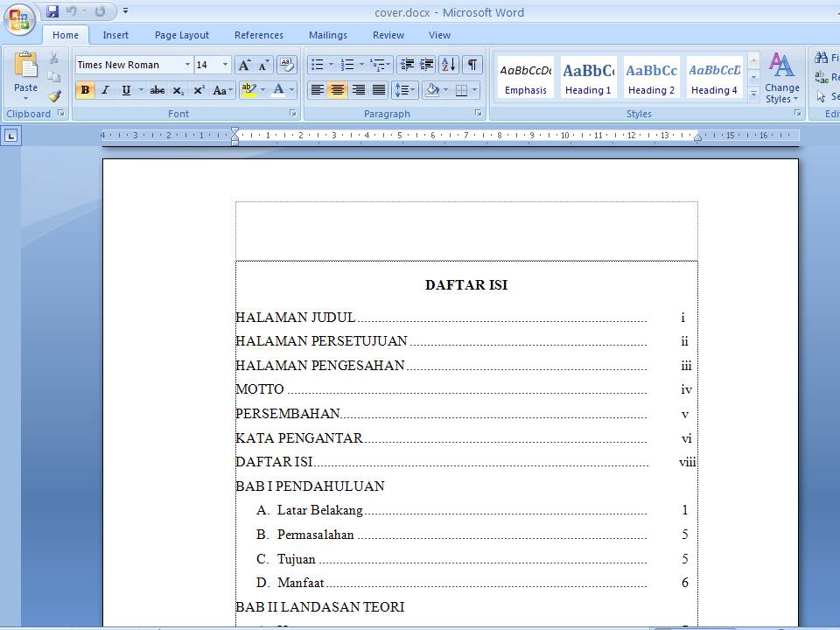Shrink font size
The image size is (840, 630).
tap(263, 66)
